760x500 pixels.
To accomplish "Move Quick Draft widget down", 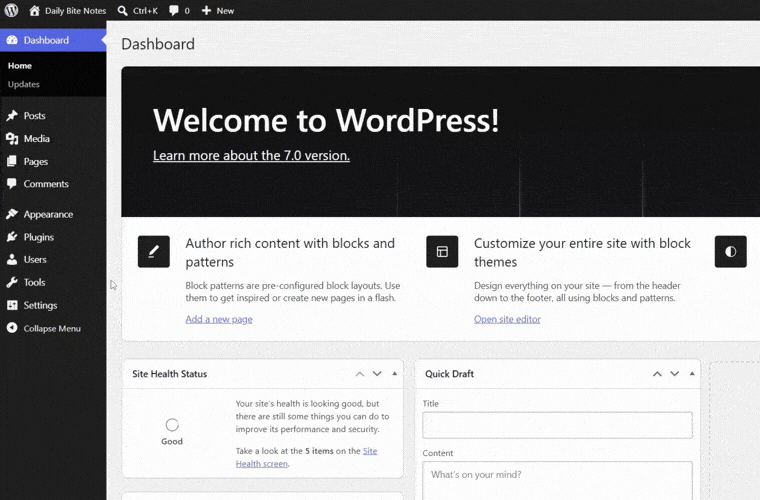I will (x=675, y=374).
